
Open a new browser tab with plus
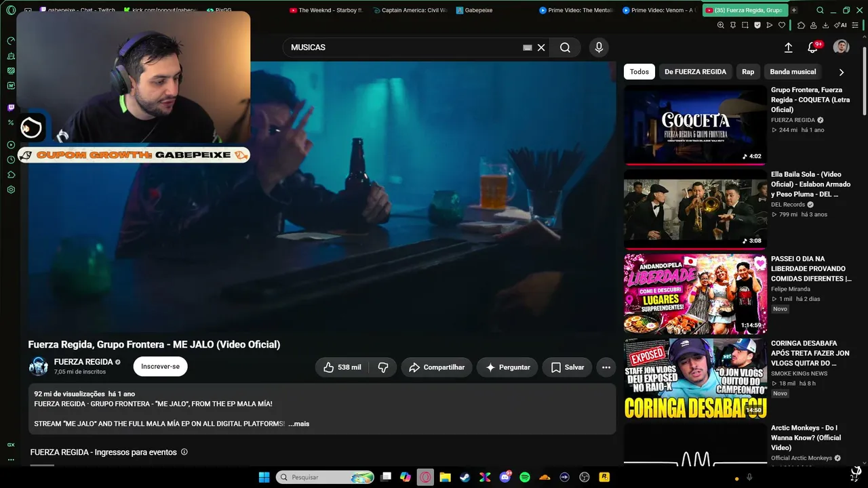794,10
